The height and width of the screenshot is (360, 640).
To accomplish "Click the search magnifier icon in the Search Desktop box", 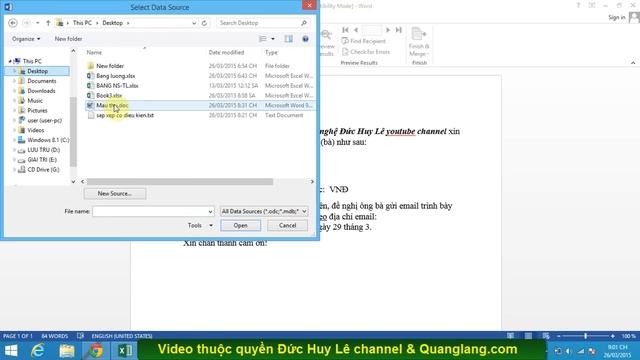I will (304, 23).
